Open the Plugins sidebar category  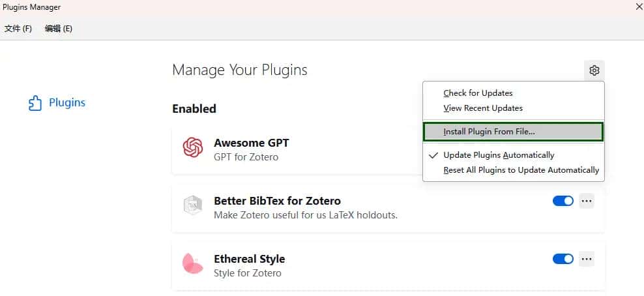click(x=66, y=103)
